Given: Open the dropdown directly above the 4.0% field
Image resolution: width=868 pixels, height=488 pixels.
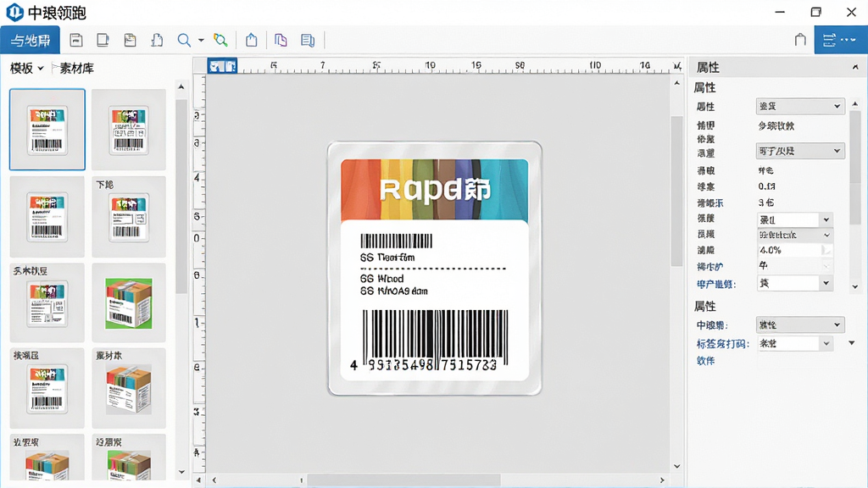Looking at the screenshot, I should tap(795, 235).
